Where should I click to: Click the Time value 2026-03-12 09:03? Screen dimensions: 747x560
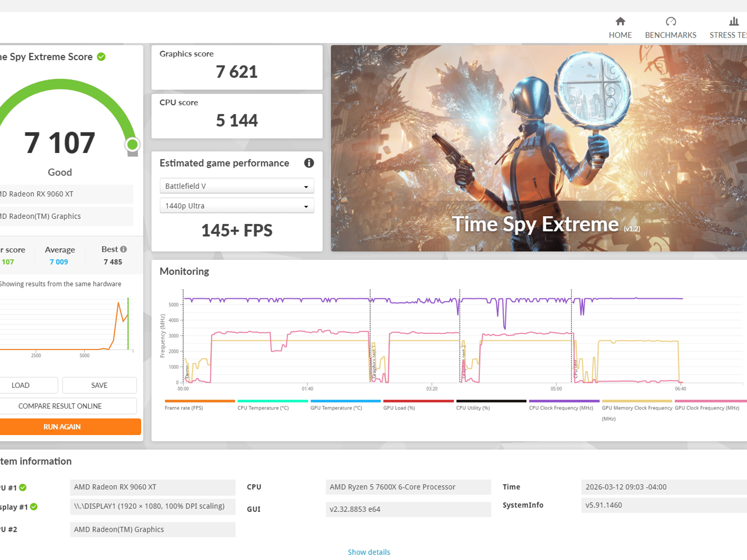(x=664, y=487)
